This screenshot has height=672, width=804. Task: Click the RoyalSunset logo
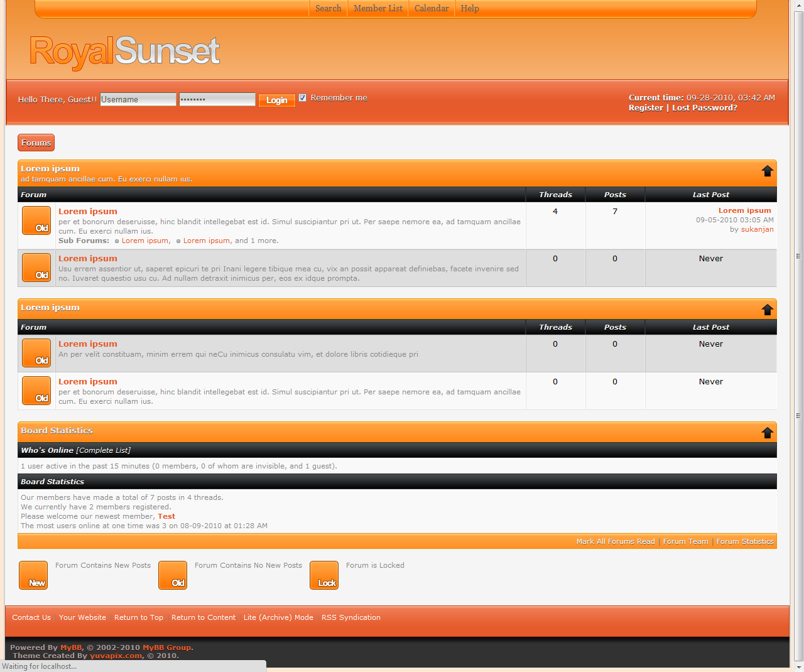tap(124, 51)
